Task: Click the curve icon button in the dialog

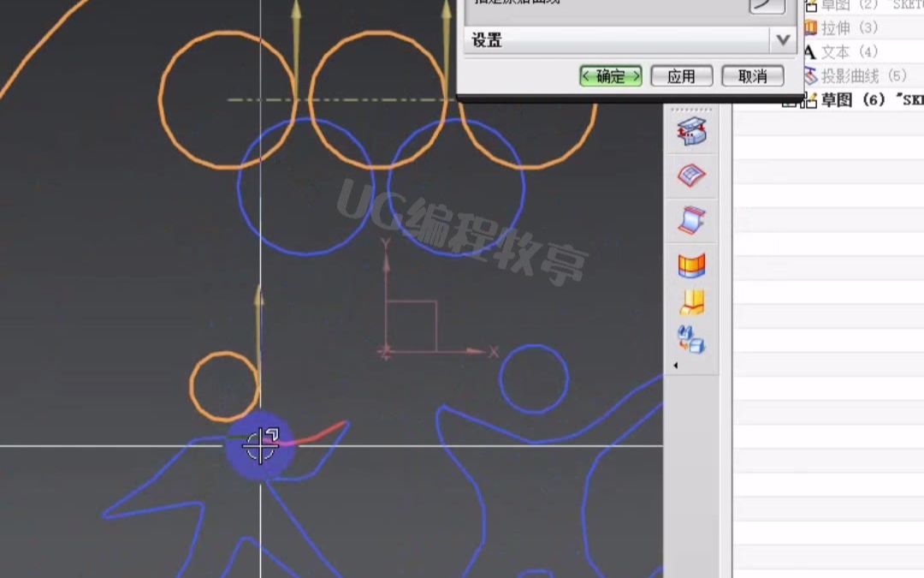Action: coord(766,4)
